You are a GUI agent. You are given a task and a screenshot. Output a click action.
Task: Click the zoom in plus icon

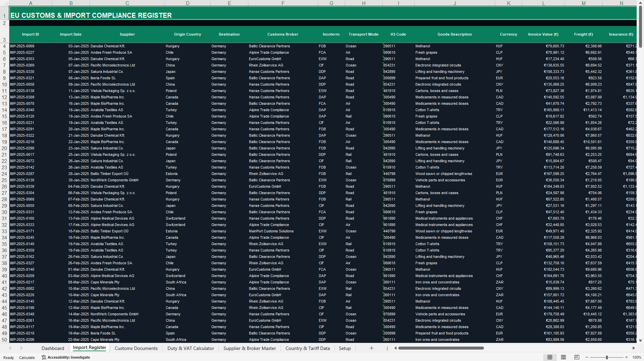[627, 357]
